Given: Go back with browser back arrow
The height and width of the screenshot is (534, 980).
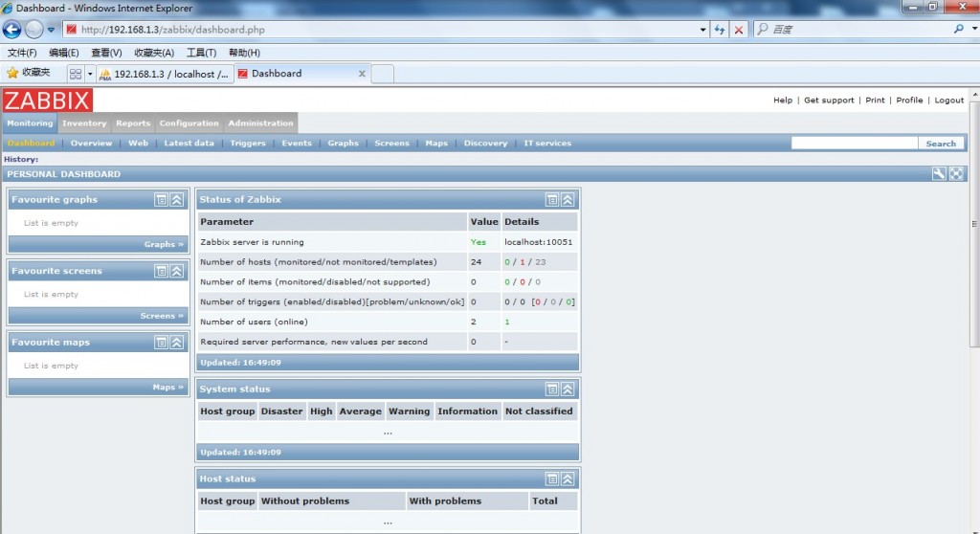Looking at the screenshot, I should point(11,30).
